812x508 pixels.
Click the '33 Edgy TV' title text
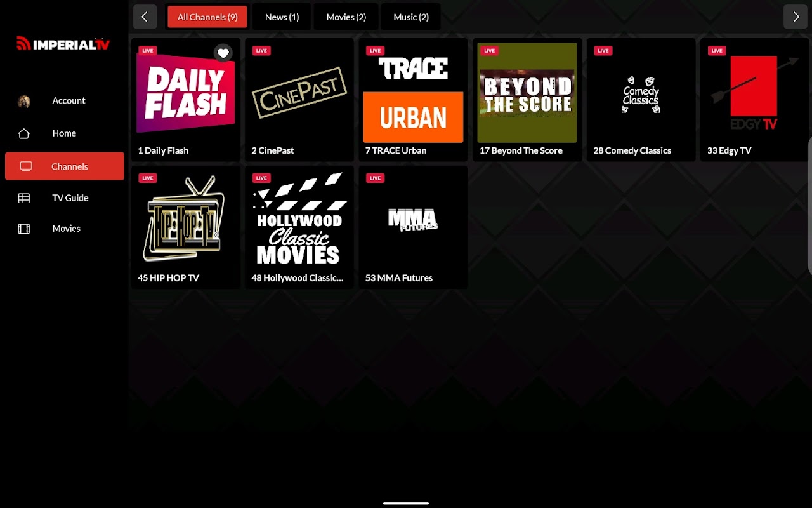pyautogui.click(x=729, y=150)
